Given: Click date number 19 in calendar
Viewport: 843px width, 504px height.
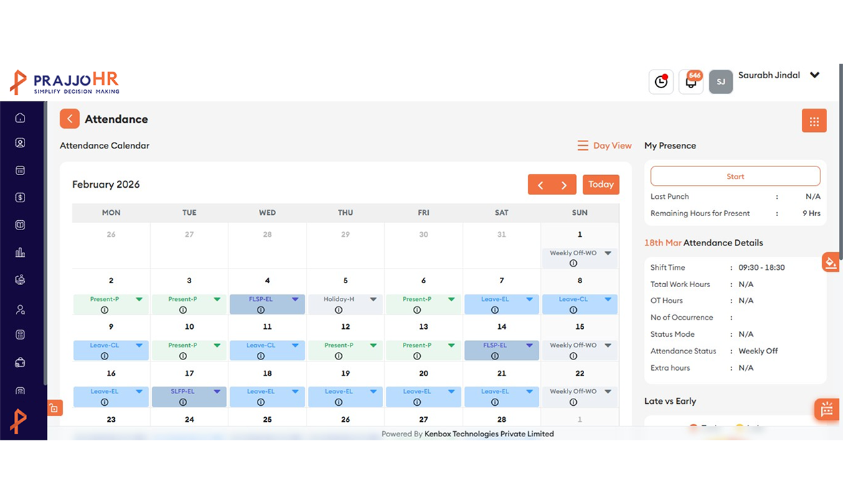Looking at the screenshot, I should point(345,373).
